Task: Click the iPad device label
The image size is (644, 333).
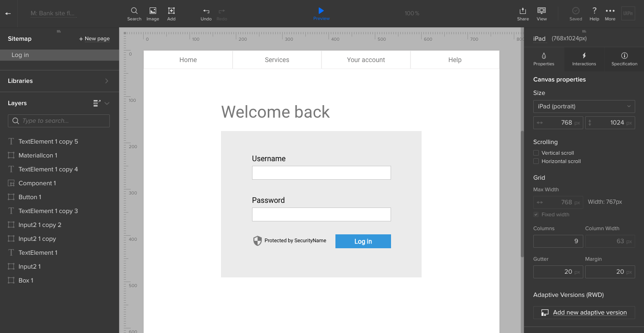Action: click(x=539, y=38)
